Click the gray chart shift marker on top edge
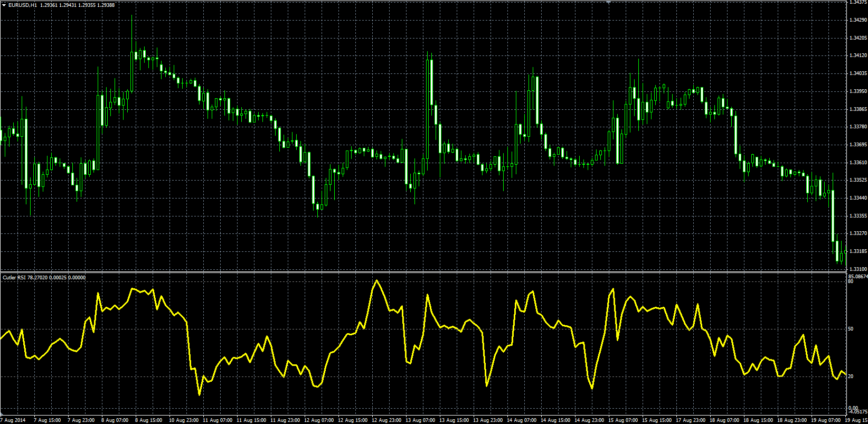This screenshot has width=868, height=424. click(x=608, y=2)
